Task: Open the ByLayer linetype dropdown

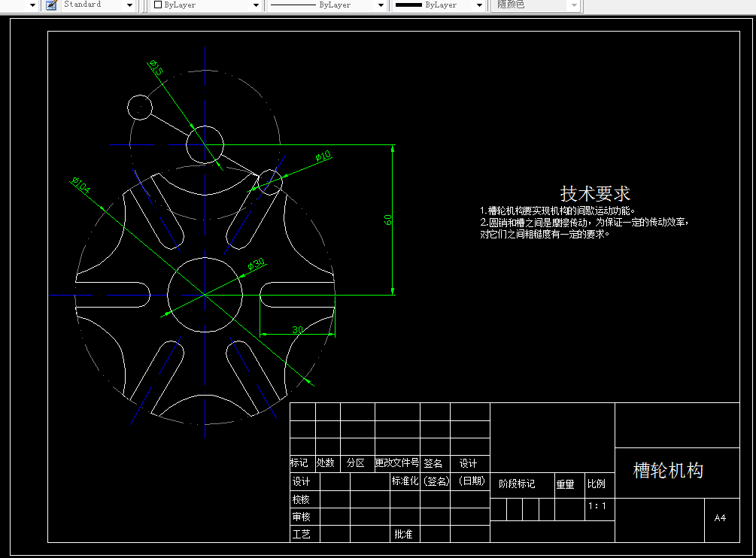Action: coord(381,5)
